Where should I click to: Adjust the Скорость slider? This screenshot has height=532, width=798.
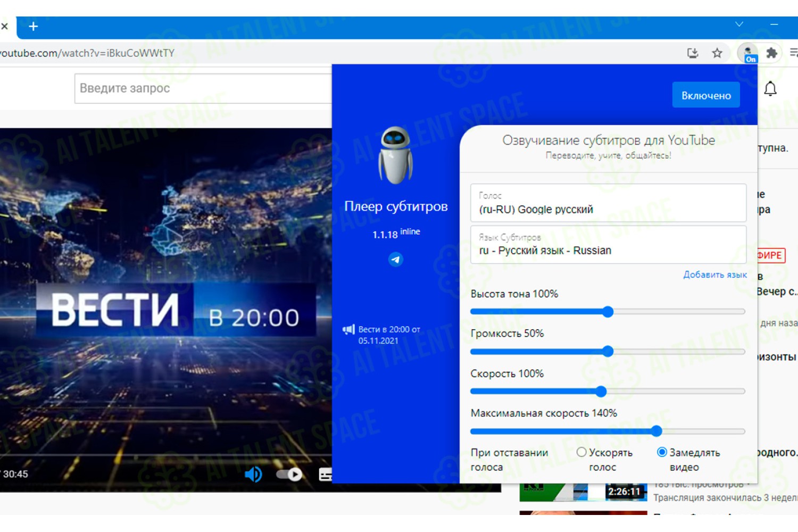[x=608, y=392]
